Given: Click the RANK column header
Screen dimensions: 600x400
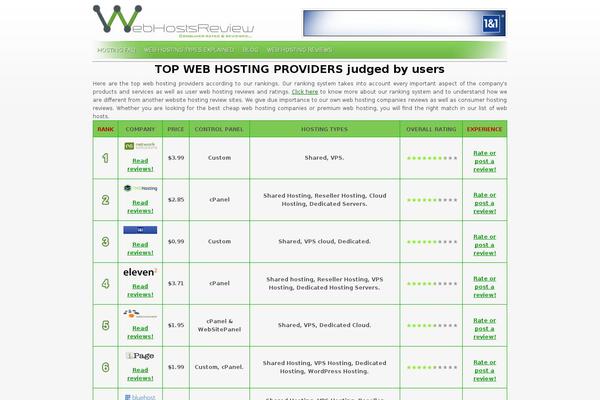Looking at the screenshot, I should tap(106, 129).
